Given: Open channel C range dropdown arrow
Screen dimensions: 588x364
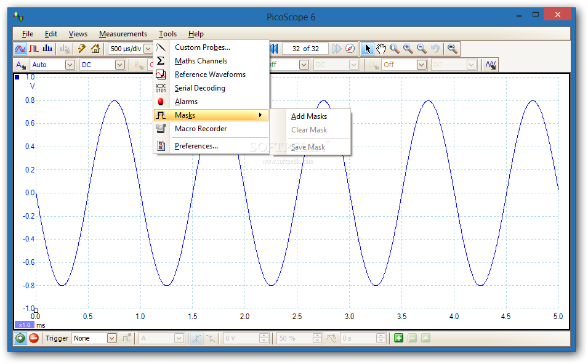Looking at the screenshot, I should pyautogui.click(x=304, y=65).
